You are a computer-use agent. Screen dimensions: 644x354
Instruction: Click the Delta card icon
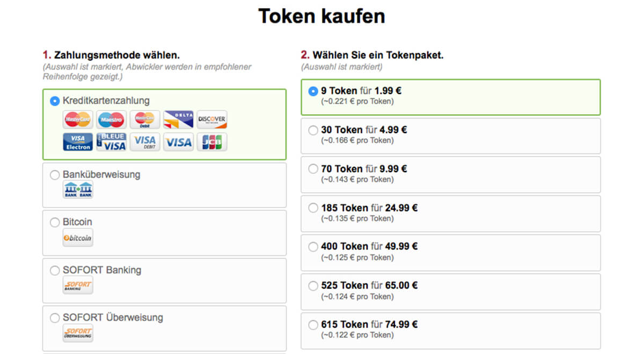pyautogui.click(x=178, y=119)
